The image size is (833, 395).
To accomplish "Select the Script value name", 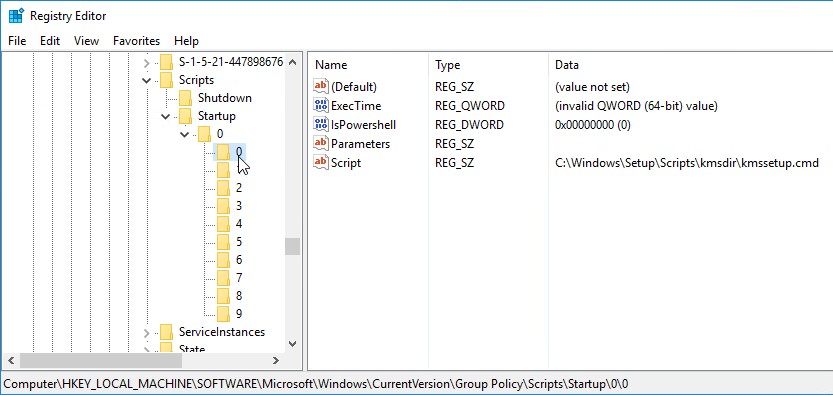I will coord(346,164).
